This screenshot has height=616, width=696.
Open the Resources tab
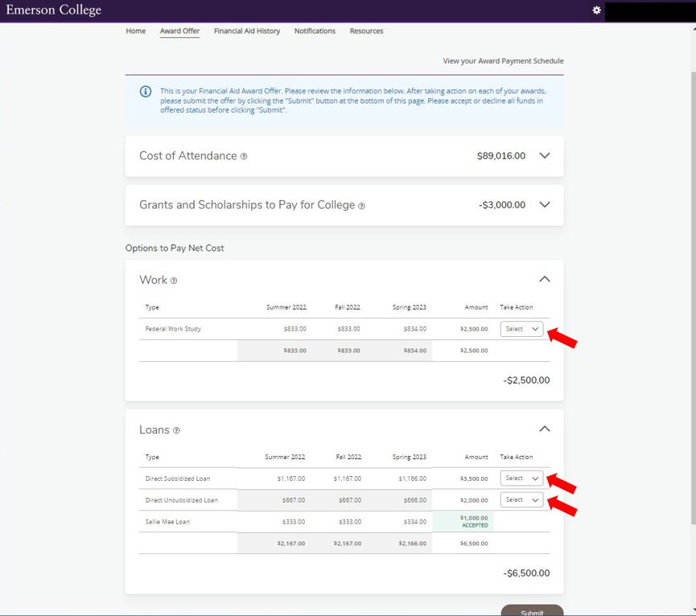pyautogui.click(x=366, y=31)
